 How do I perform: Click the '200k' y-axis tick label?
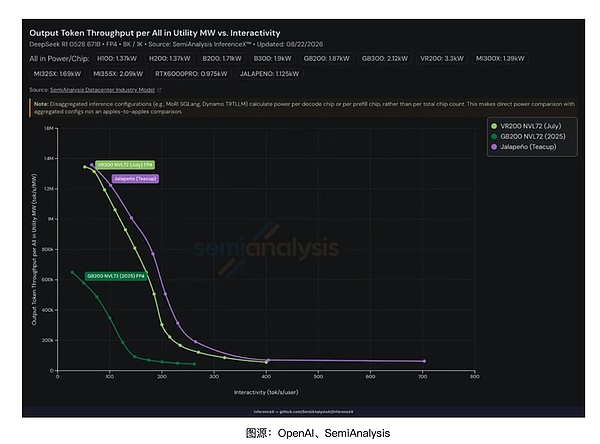pos(47,340)
